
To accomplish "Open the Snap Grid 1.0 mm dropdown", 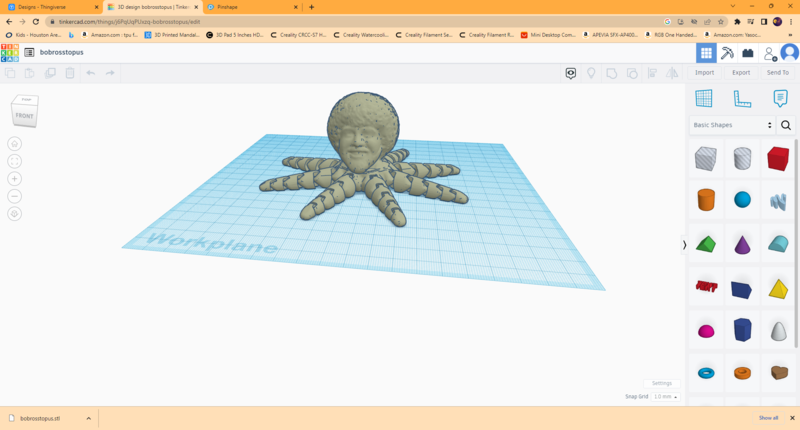I will 665,397.
